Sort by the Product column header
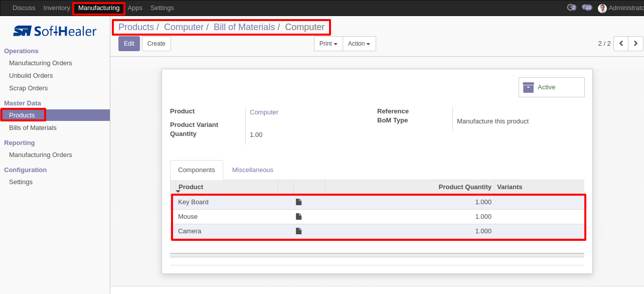This screenshot has height=294, width=644. [x=191, y=187]
